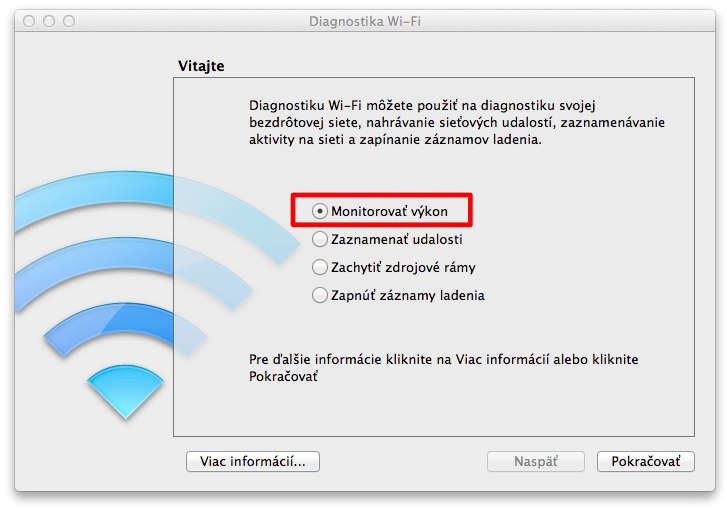Click the introductory Diagnostiku Wi-Fi description text

pos(457,122)
